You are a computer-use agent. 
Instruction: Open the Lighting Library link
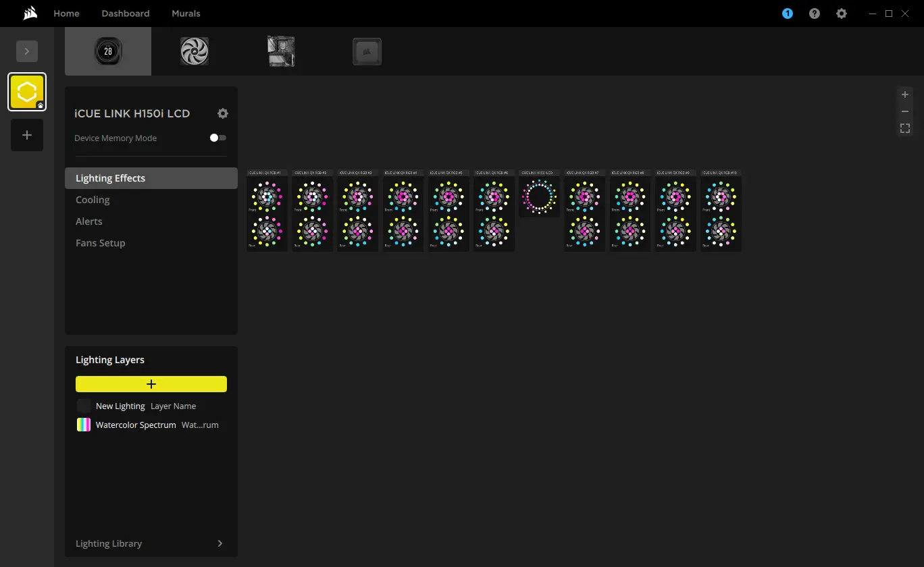109,543
